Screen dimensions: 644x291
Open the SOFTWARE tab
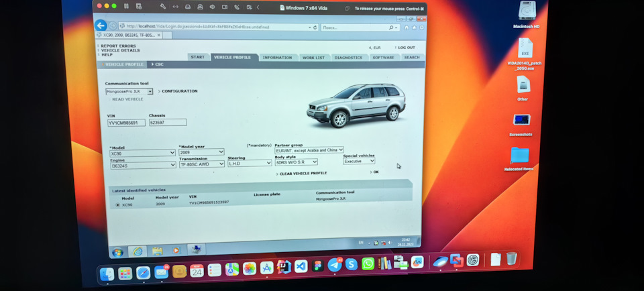pyautogui.click(x=384, y=58)
